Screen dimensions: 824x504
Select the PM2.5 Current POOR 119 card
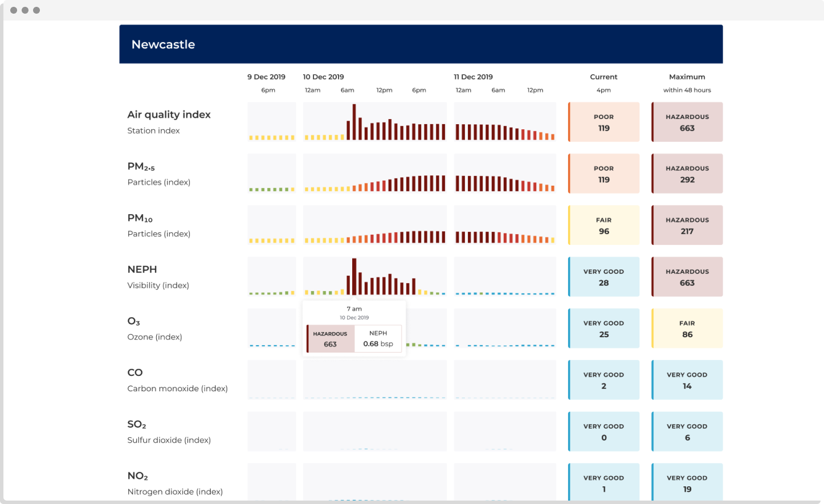pyautogui.click(x=603, y=174)
